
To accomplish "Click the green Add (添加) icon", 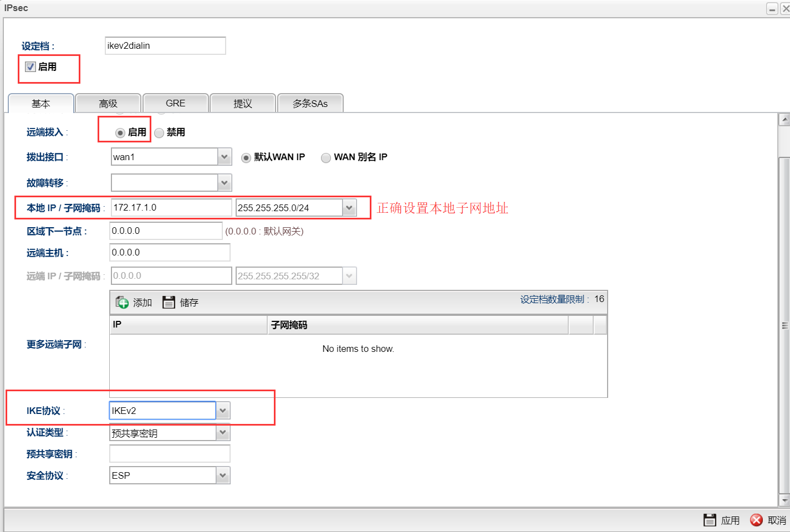I will click(x=122, y=302).
